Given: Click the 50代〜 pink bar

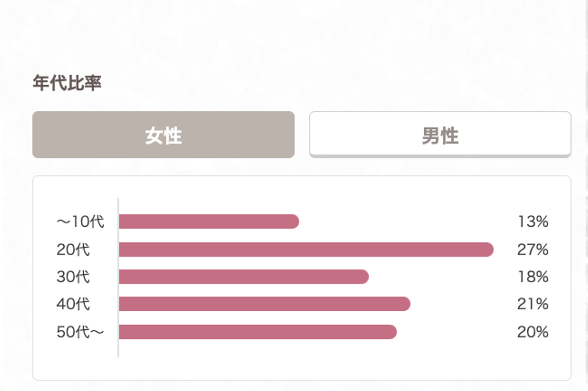Looking at the screenshot, I should [x=257, y=332].
